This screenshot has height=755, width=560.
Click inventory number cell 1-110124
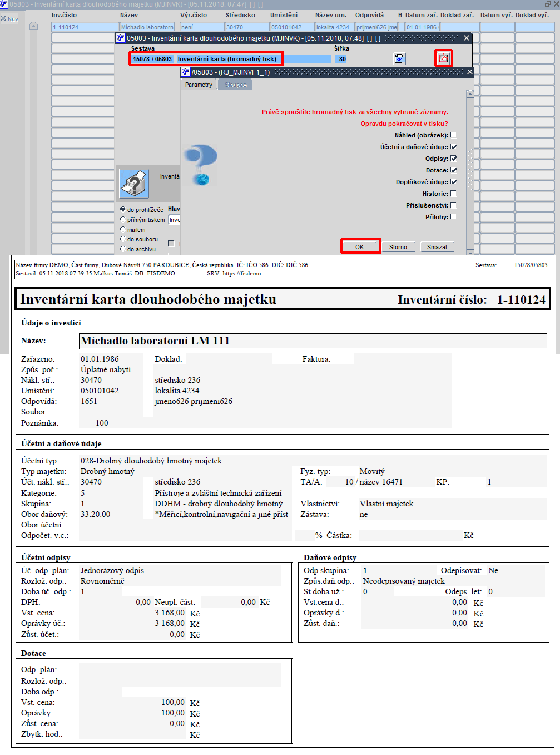coord(85,27)
